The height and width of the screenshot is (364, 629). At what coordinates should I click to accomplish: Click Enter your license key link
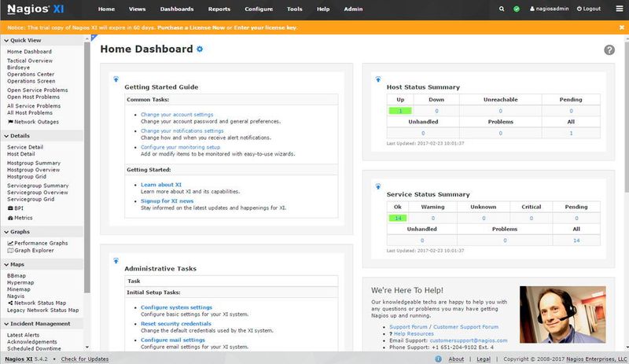[x=266, y=28]
